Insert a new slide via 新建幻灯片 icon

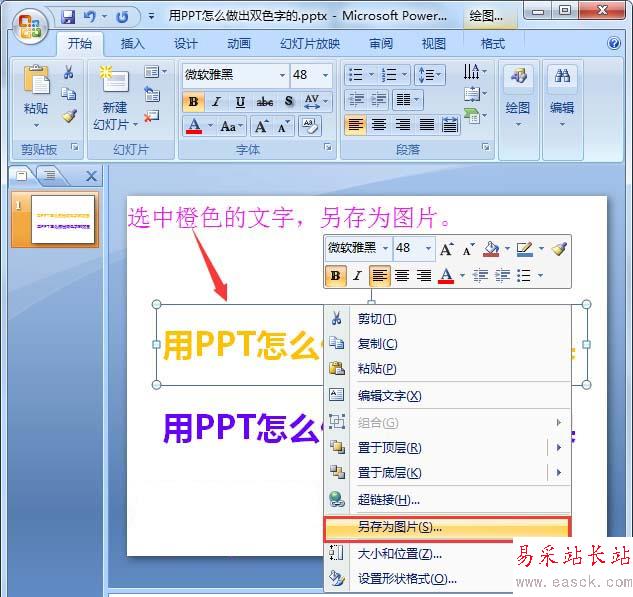pyautogui.click(x=115, y=80)
